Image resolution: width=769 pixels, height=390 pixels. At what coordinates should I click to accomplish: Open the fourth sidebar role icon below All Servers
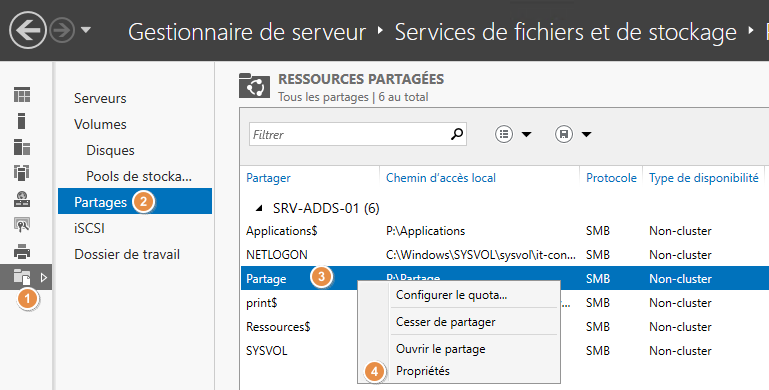(x=22, y=173)
